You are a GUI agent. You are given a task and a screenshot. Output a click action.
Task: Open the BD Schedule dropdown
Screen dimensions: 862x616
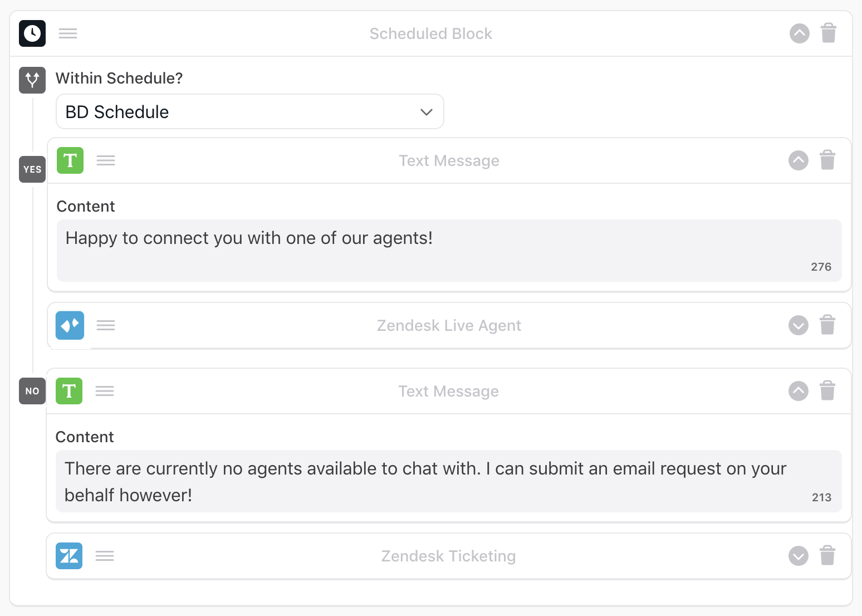click(x=249, y=112)
